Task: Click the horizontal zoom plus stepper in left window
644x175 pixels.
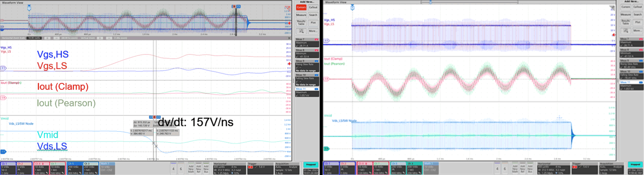Action: [x=47, y=38]
